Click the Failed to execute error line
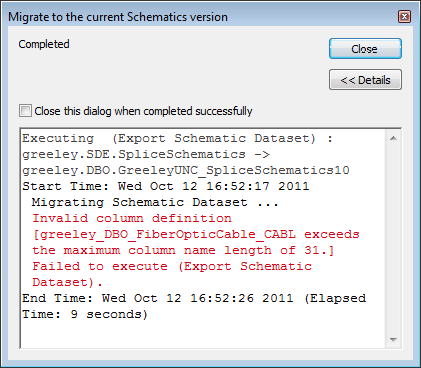The image size is (421, 368). tap(172, 274)
